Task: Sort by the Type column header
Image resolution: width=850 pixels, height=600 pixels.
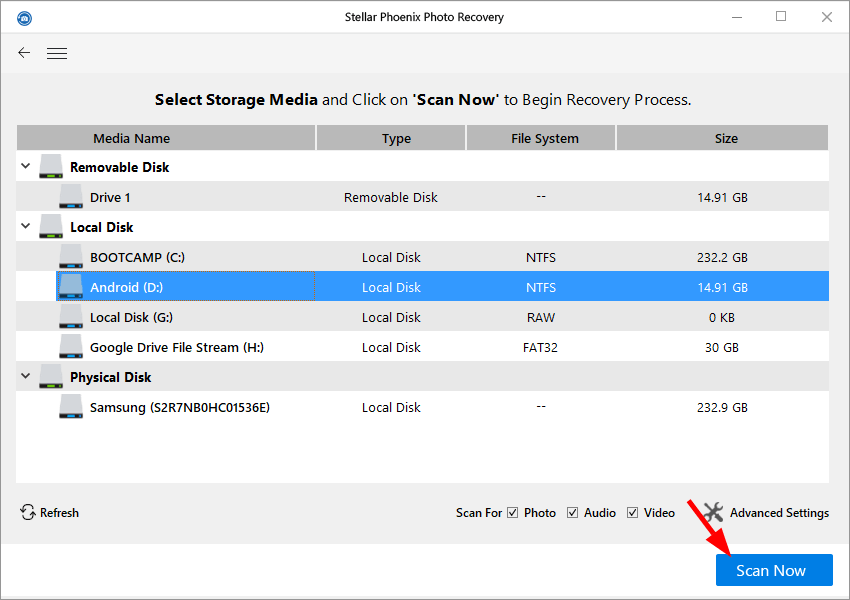Action: 391,138
